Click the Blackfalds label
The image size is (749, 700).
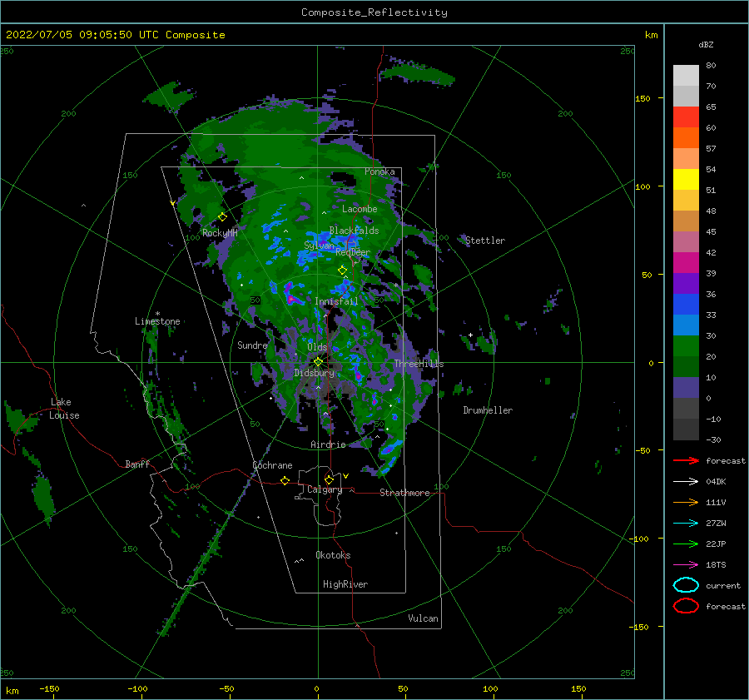coord(354,231)
